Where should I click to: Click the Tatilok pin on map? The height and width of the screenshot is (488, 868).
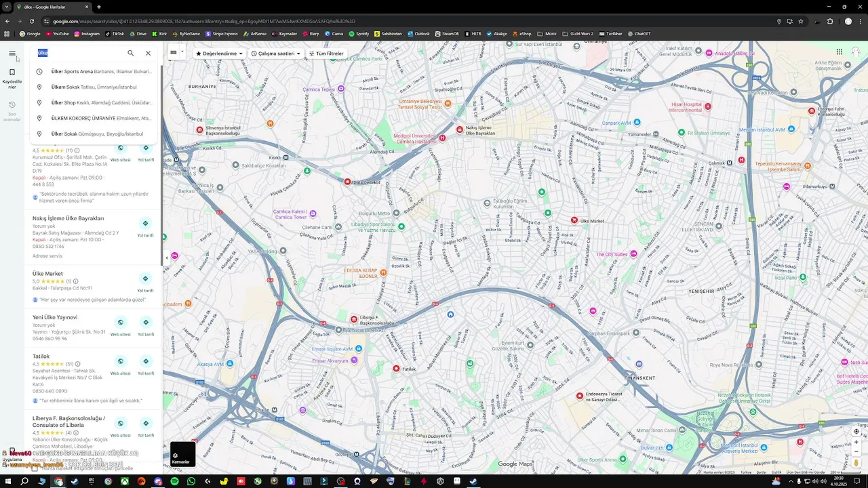[x=397, y=368]
